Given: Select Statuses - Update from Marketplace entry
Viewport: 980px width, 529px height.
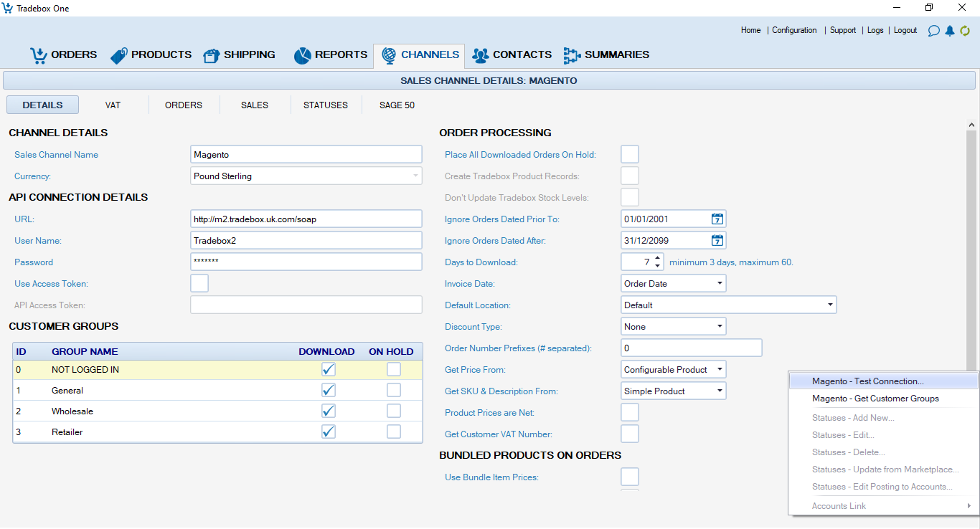Looking at the screenshot, I should pyautogui.click(x=883, y=470).
